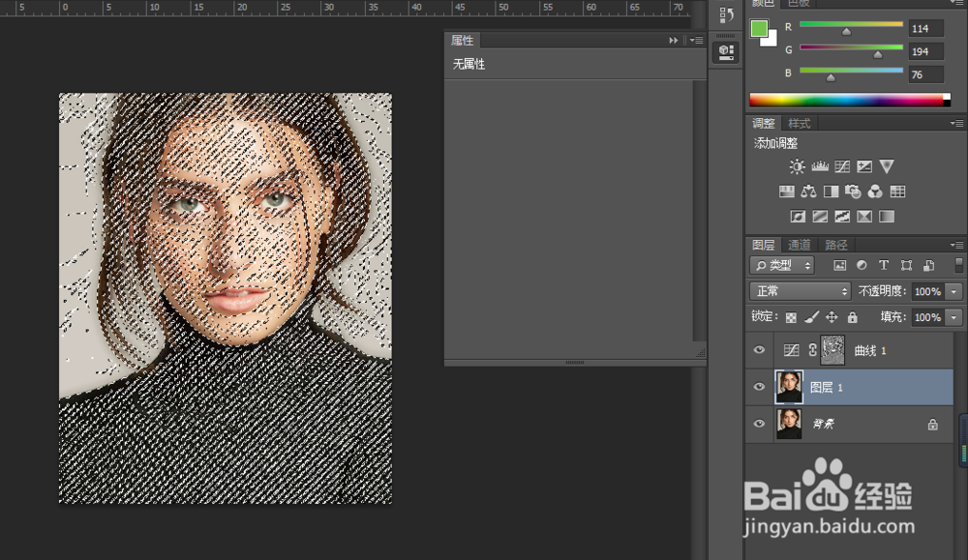968x560 pixels.
Task: Hide the 图层 1 layer
Action: tap(759, 387)
